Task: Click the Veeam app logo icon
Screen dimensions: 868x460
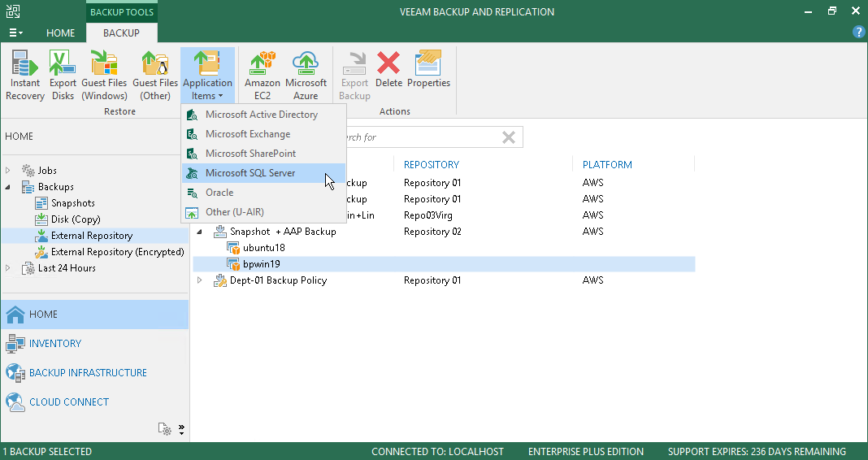Action: click(13, 11)
